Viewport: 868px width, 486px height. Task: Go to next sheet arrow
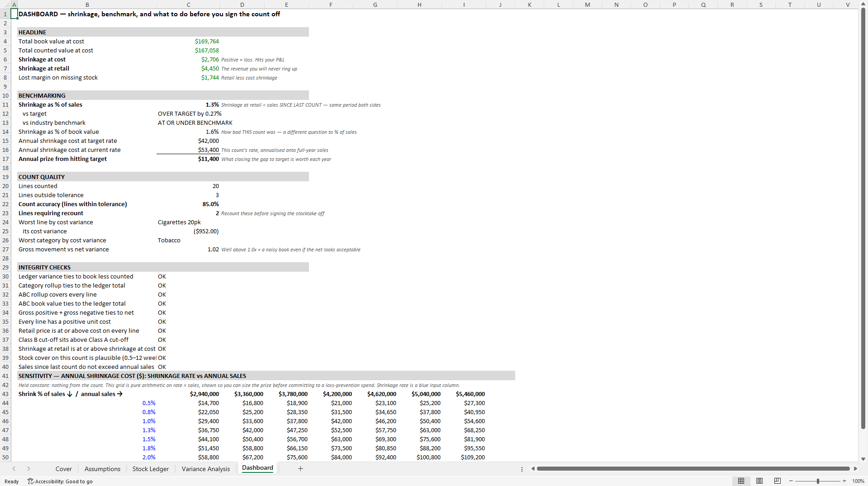[x=28, y=469]
